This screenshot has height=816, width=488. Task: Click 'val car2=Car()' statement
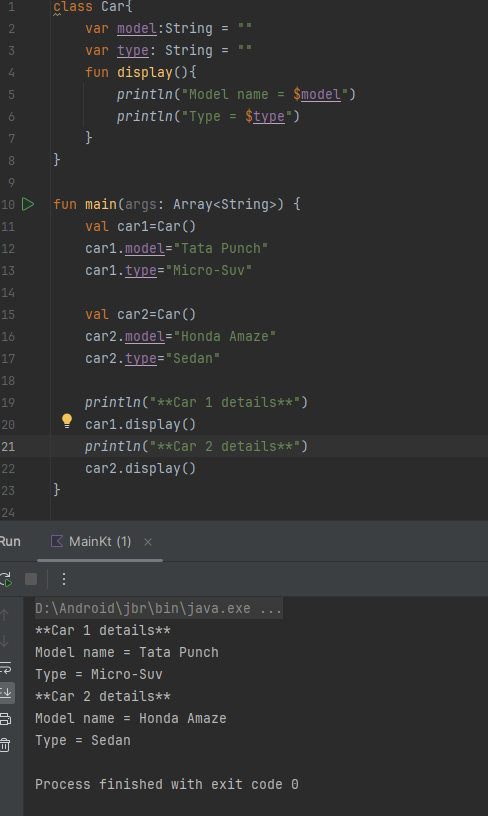pos(140,314)
